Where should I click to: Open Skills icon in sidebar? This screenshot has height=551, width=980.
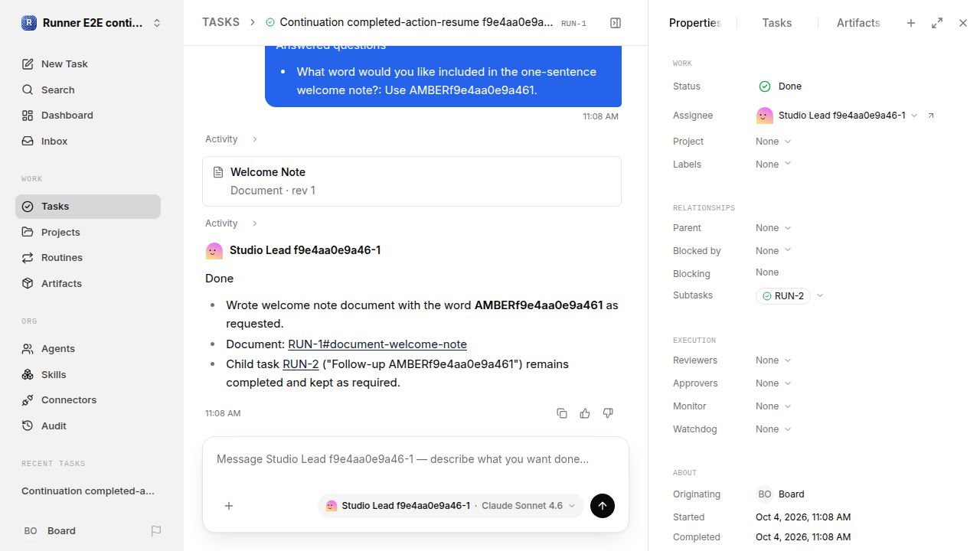pos(28,374)
